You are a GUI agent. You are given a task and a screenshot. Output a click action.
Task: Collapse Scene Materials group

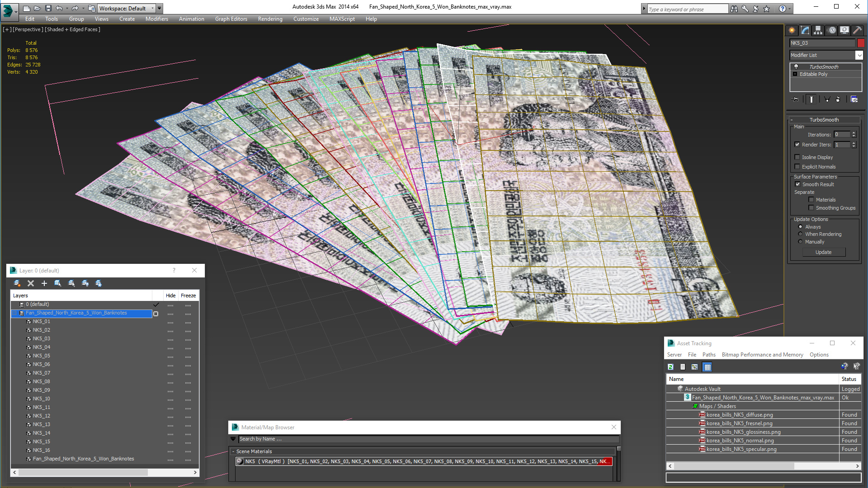point(233,451)
